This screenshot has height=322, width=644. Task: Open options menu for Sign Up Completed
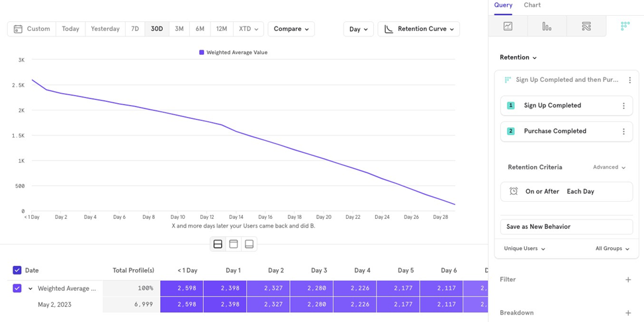pyautogui.click(x=623, y=106)
